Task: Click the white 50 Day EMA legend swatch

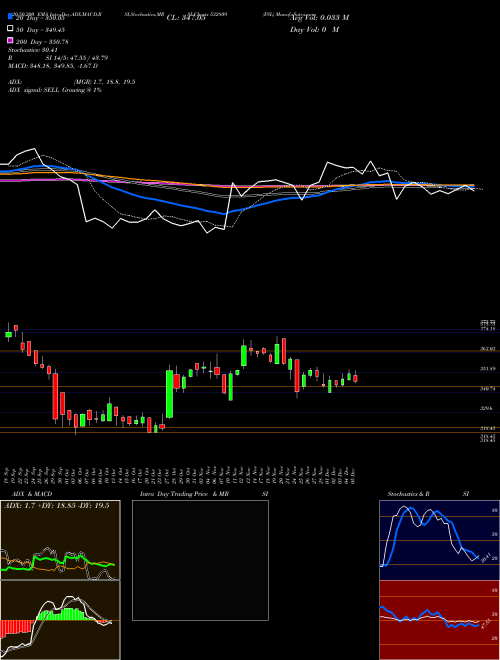Action: pyautogui.click(x=10, y=29)
